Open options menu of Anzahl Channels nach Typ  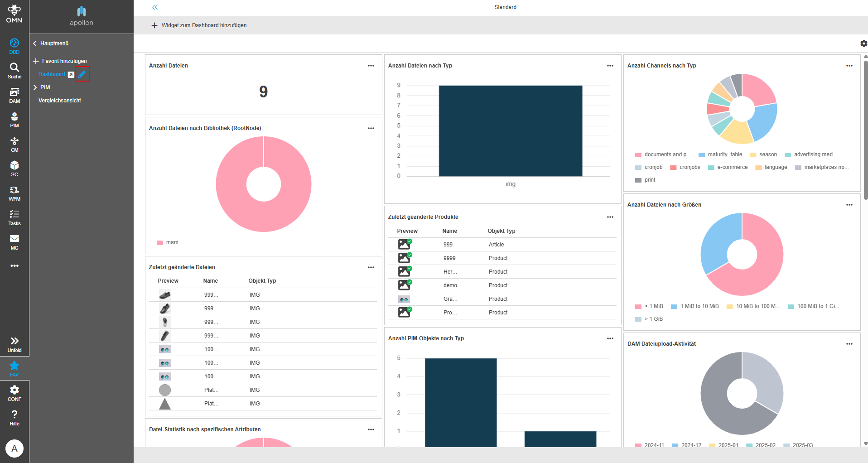click(x=849, y=66)
